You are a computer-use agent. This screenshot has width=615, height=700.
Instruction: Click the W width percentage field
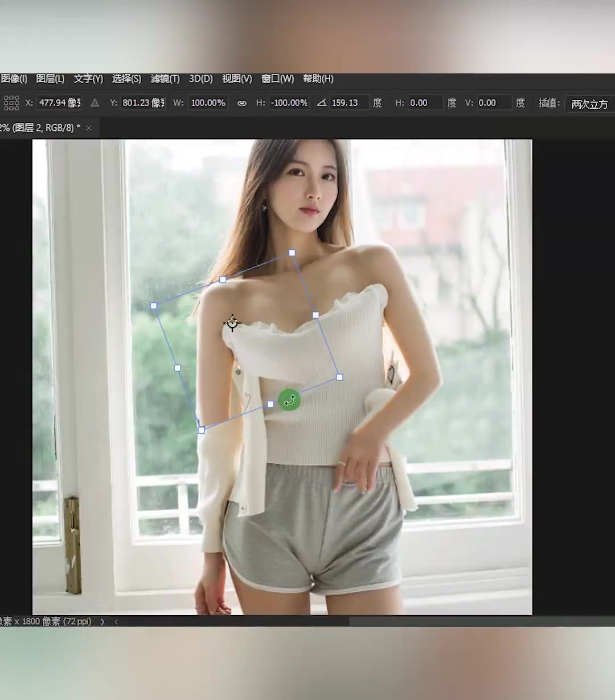tap(208, 103)
